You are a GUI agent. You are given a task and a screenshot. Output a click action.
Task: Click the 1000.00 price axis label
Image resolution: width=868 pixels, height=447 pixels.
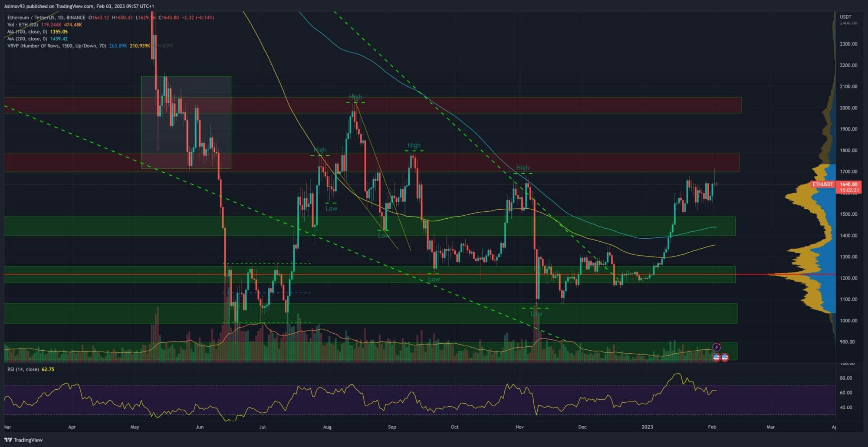(848, 320)
